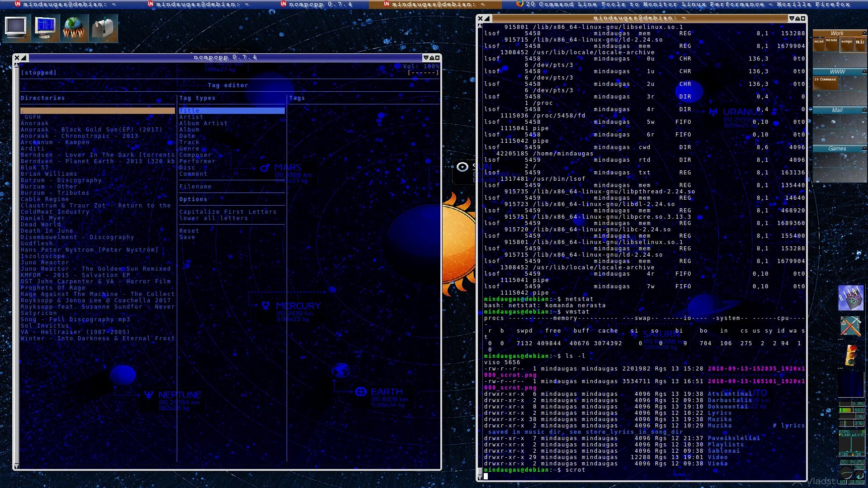Switch to Firefox 20 Command Line Tools tab

[x=683, y=4]
